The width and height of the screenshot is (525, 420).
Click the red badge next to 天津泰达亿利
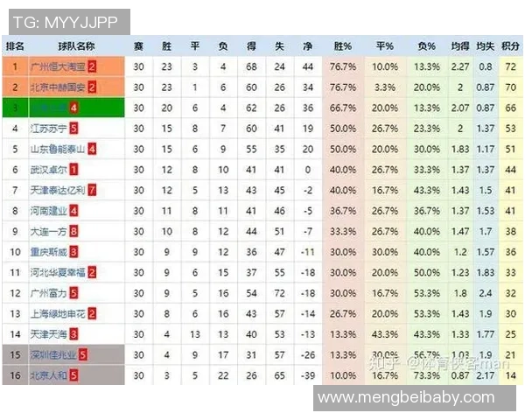tap(92, 190)
